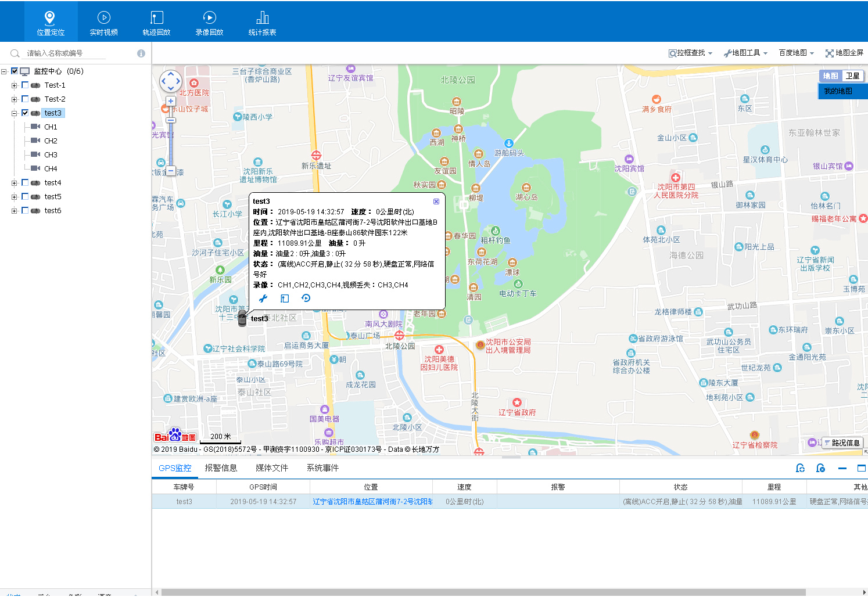Click the info icon beside search box

(x=141, y=53)
